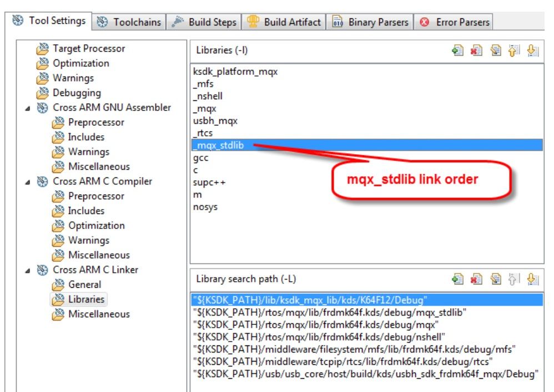The width and height of the screenshot is (554, 392).
Task: Move selected library down in Libraries (-l)
Action: pos(533,50)
